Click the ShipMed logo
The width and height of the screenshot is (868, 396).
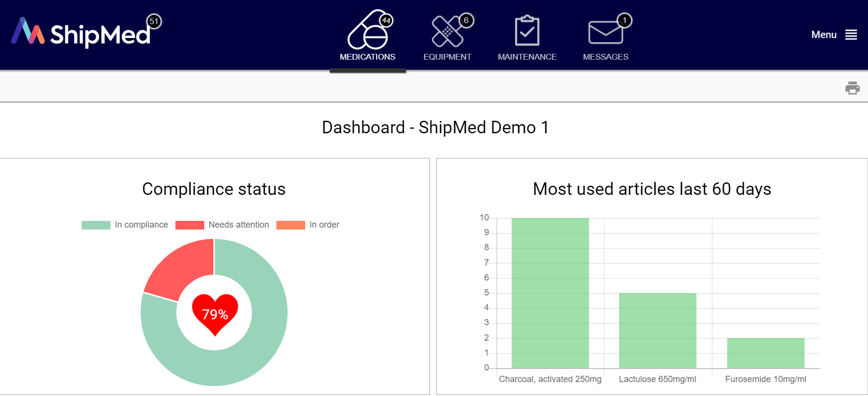[x=81, y=34]
